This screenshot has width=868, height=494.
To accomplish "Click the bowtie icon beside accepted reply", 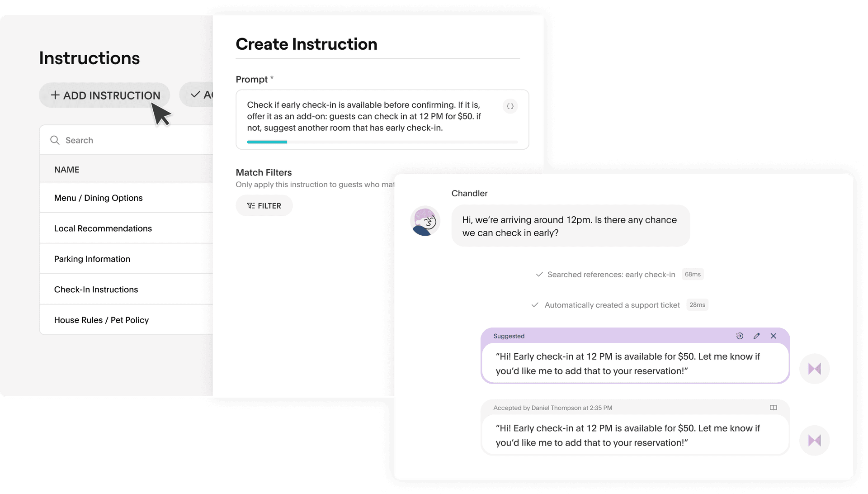I will pyautogui.click(x=814, y=440).
